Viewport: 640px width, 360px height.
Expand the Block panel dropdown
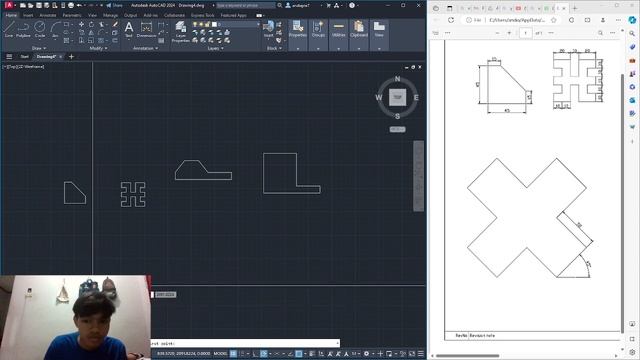[274, 48]
